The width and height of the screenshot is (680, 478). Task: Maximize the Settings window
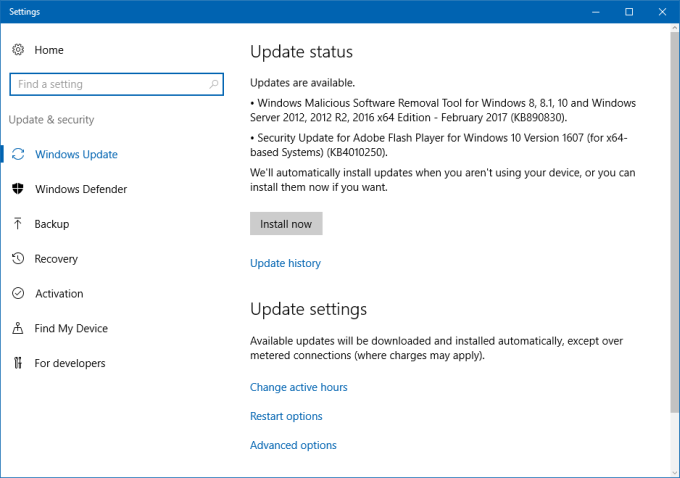[x=628, y=12]
